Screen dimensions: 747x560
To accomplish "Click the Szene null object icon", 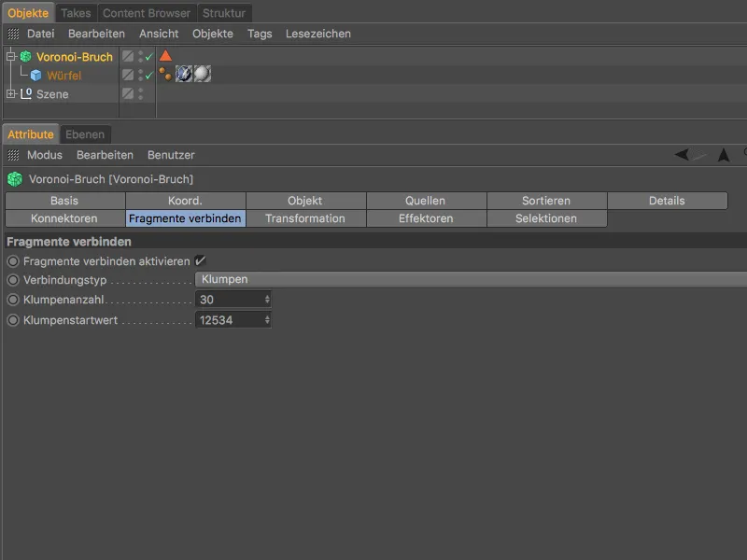I will point(26,94).
